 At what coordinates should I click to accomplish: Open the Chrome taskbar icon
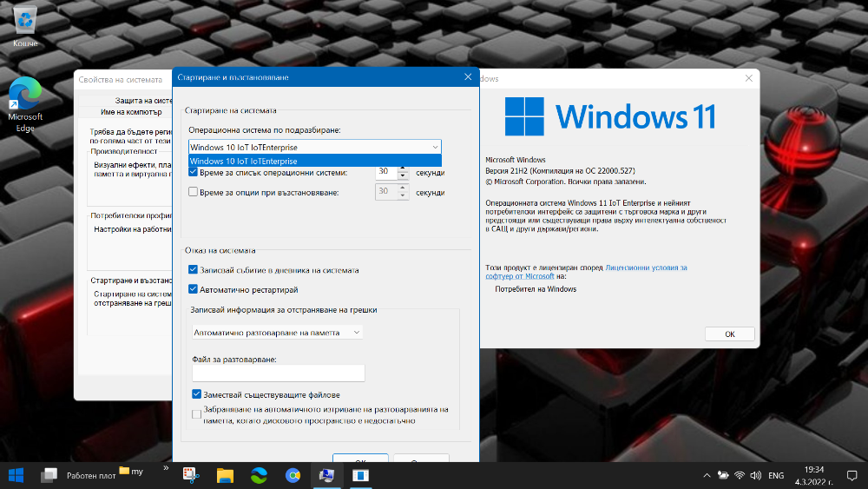tap(293, 475)
